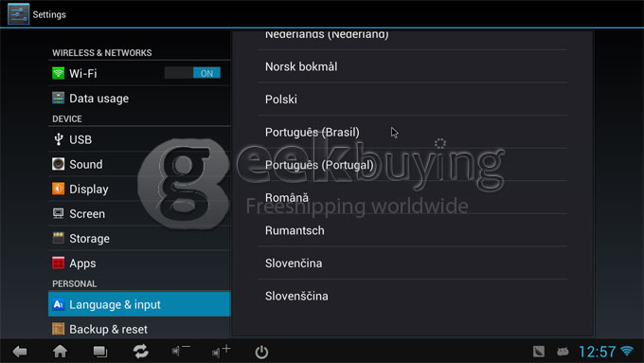Click the Android debug icon in tray
The height and width of the screenshot is (363, 644).
pos(563,351)
